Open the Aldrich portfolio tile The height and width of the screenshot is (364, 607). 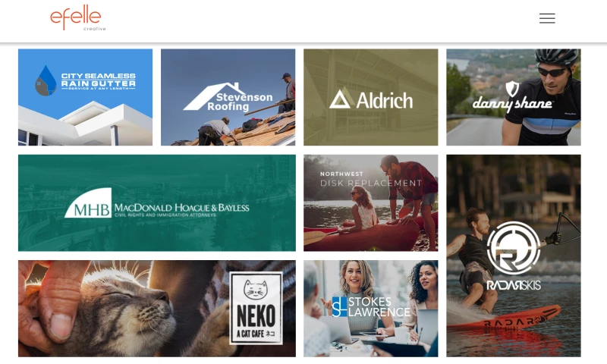click(371, 97)
